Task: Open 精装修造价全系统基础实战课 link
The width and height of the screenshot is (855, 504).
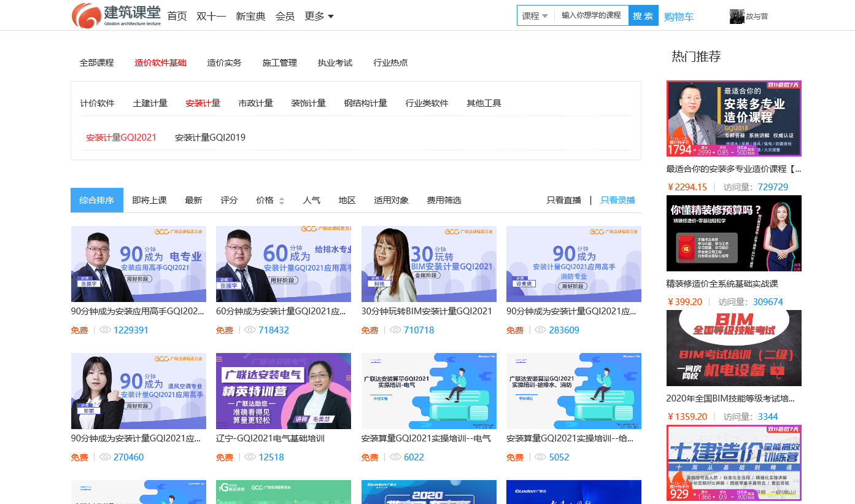Action: 722,284
